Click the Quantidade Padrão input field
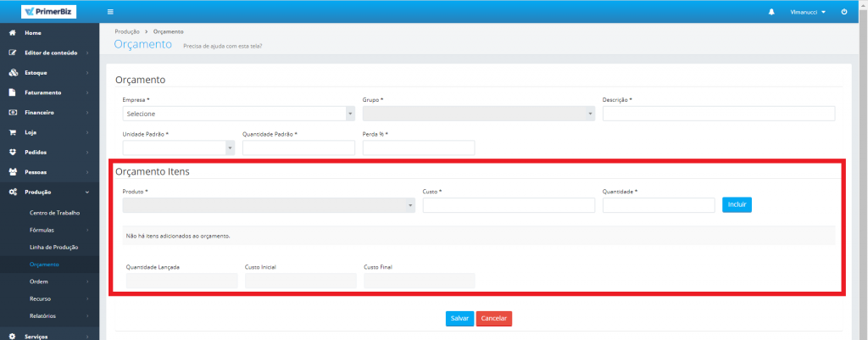This screenshot has height=340, width=868. [x=298, y=148]
